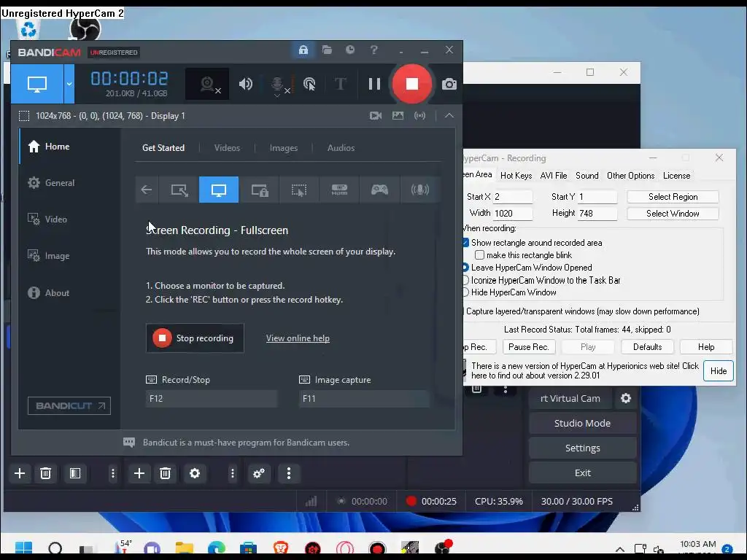Click the Image capture hotkey field F11
The image size is (747, 560).
(365, 399)
